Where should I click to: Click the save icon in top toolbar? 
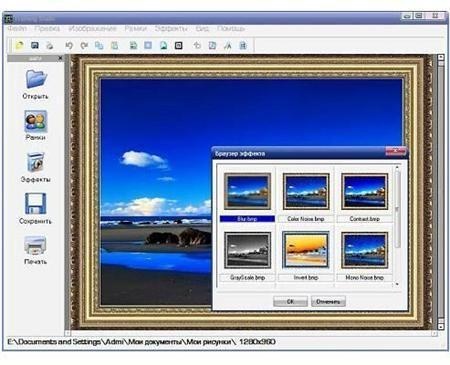click(35, 45)
